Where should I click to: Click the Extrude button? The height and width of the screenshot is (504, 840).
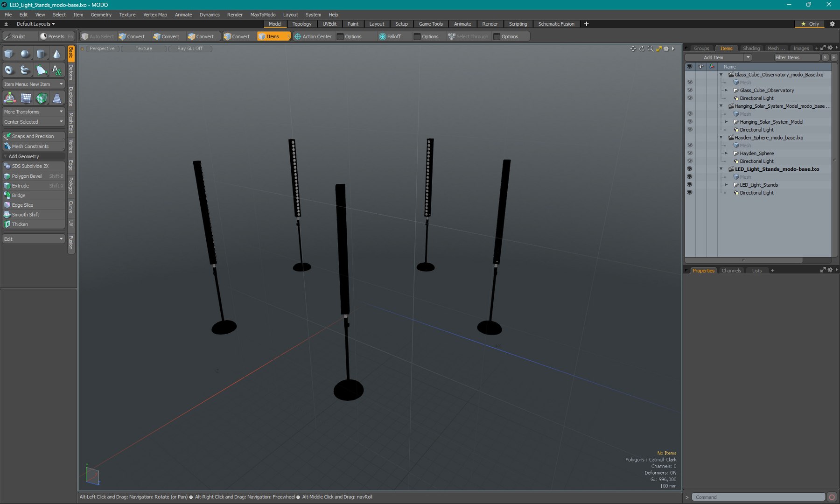click(33, 186)
